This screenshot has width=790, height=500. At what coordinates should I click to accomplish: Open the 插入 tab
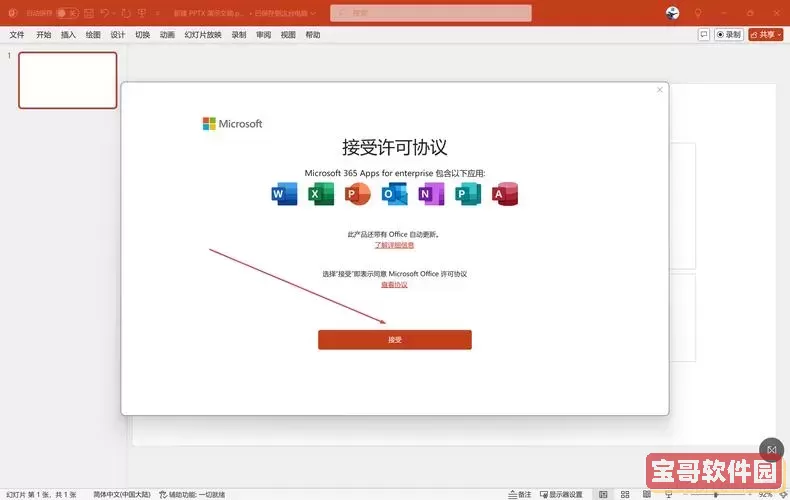pos(68,34)
